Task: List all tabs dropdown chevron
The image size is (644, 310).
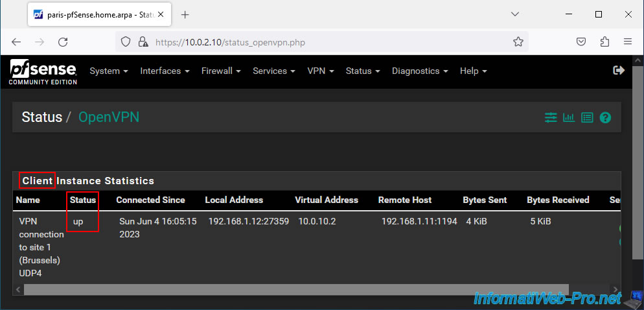Action: tap(514, 14)
